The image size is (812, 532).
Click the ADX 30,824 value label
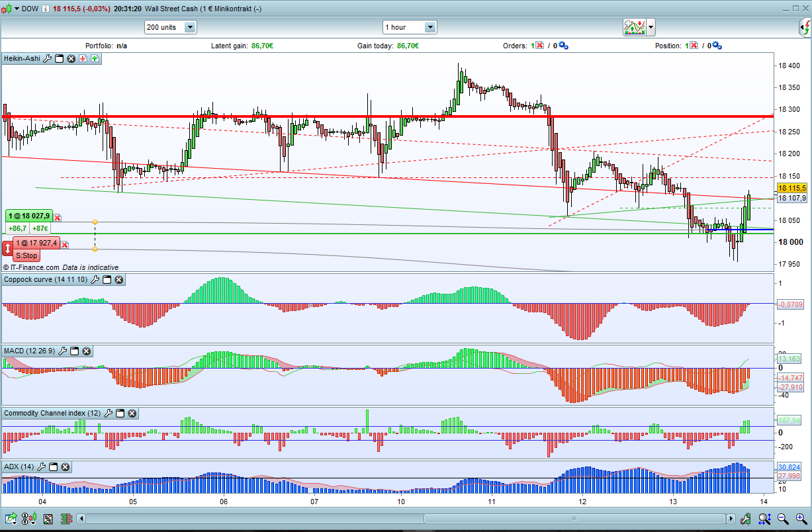[789, 467]
